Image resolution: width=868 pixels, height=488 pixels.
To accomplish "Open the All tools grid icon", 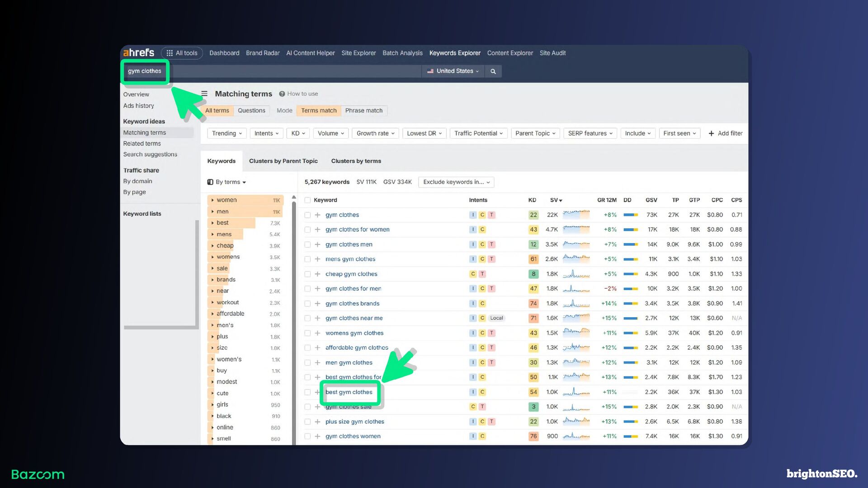I will 170,53.
